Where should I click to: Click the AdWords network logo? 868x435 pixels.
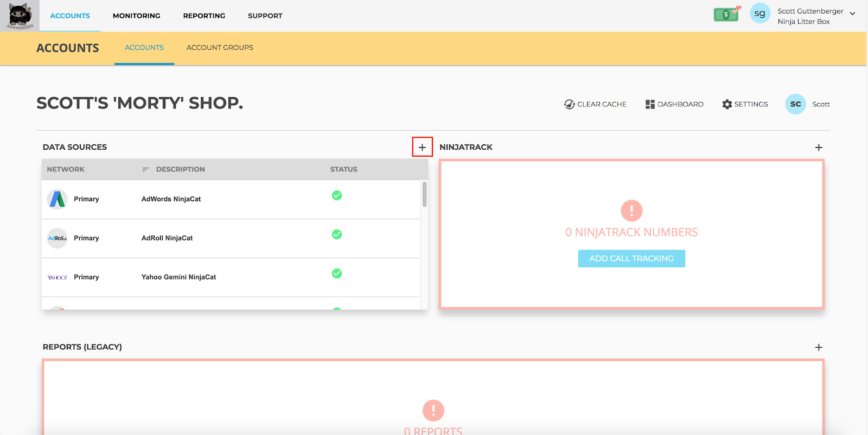57,199
